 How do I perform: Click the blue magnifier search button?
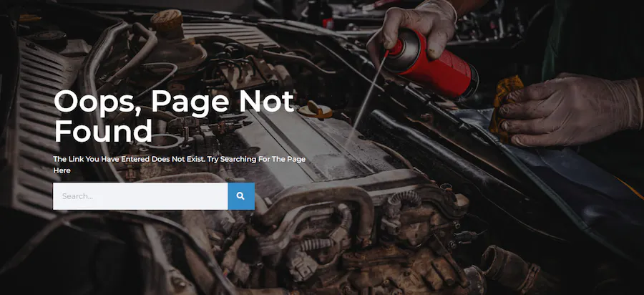(x=241, y=196)
